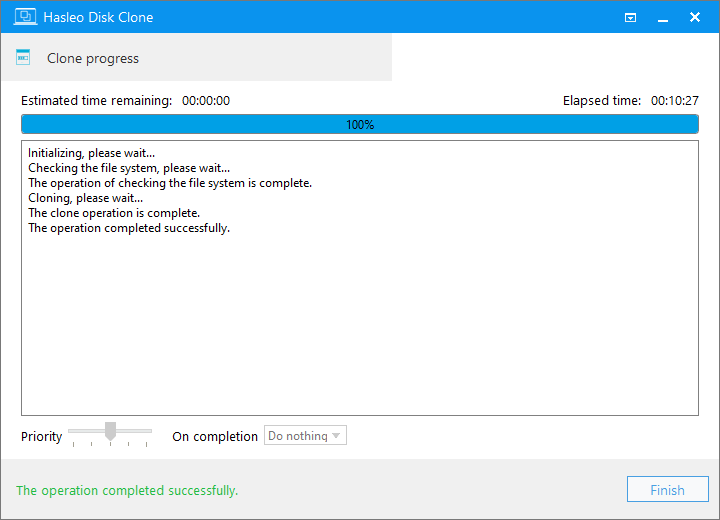Click the last log line 'The operation completed successfully.'
The height and width of the screenshot is (520, 720).
point(129,228)
